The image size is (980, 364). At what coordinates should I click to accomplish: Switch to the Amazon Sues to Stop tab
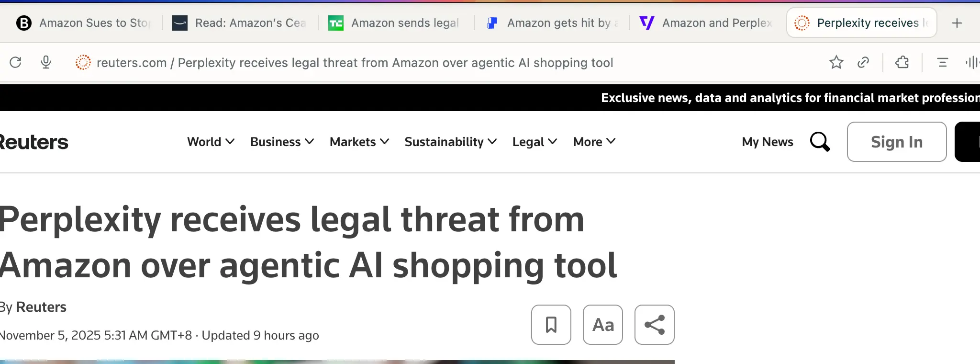84,23
